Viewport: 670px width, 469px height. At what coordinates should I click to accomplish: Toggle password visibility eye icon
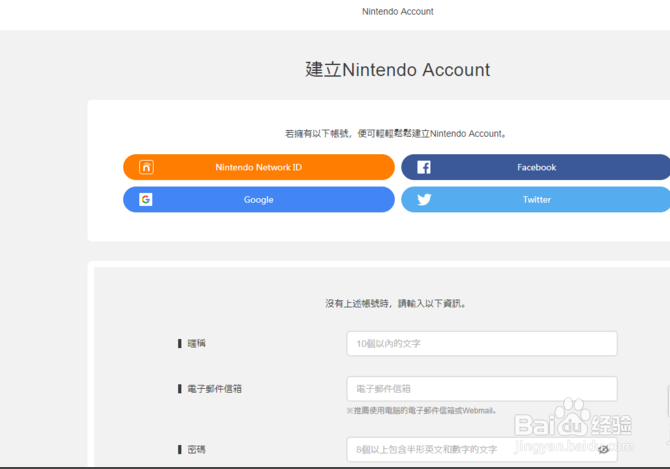[x=603, y=449]
